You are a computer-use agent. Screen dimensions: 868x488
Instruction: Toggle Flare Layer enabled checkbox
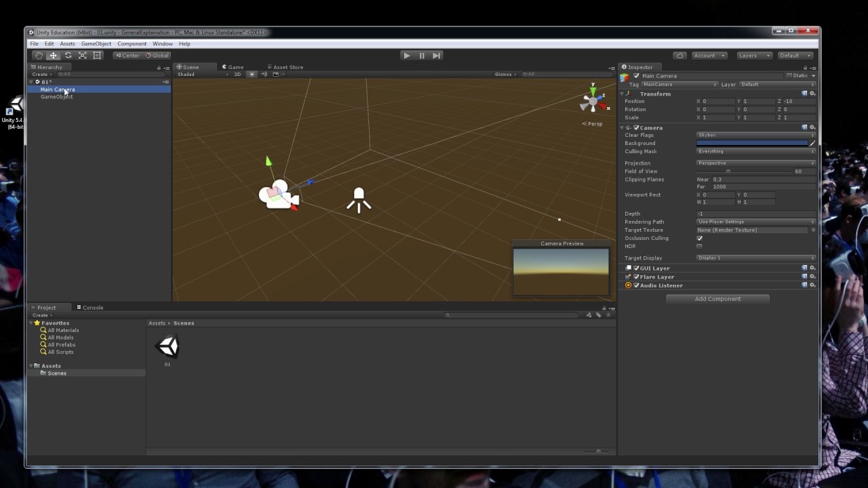pyautogui.click(x=636, y=277)
